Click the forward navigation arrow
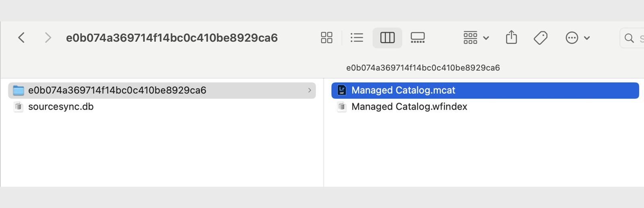The image size is (644, 208). pyautogui.click(x=48, y=38)
